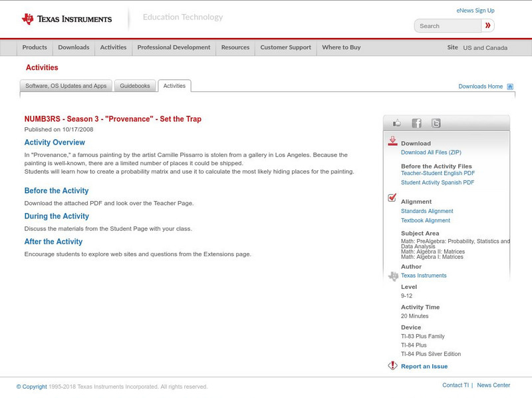Open Where to Buy menu
This screenshot has height=398, width=532.
tap(341, 47)
